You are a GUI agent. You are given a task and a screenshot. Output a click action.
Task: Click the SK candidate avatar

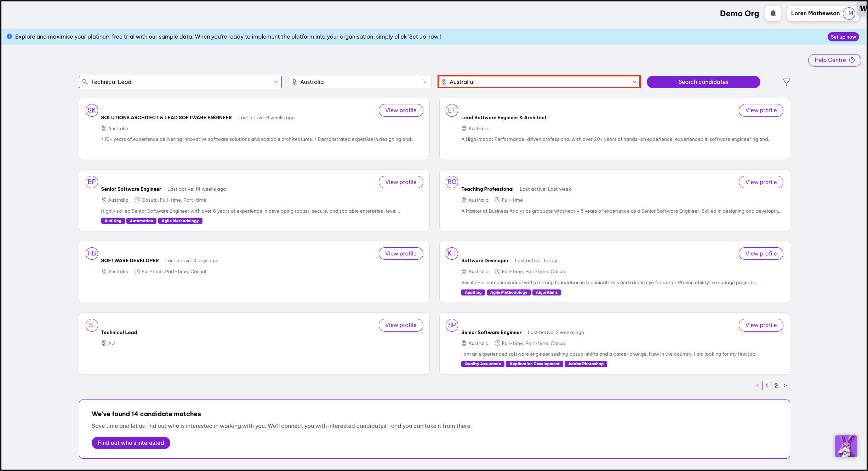(x=92, y=110)
